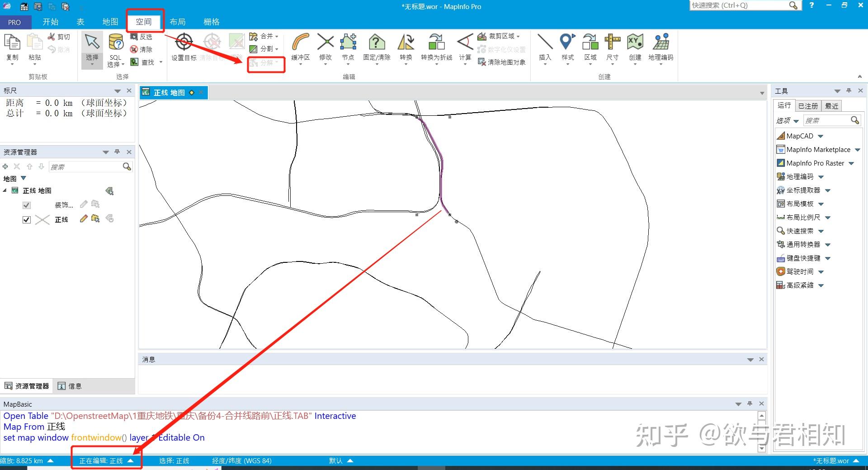Collapse the ribbon with chevron arrow
Viewport: 868px width, 470px height.
click(860, 76)
